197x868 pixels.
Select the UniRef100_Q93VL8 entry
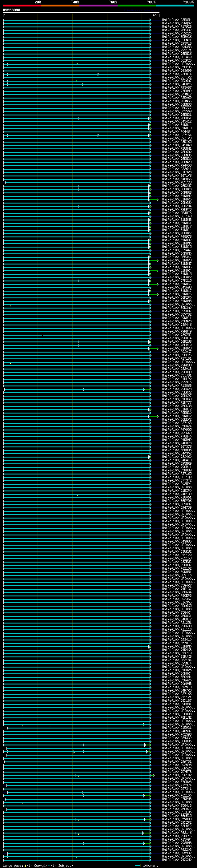coord(177,43)
